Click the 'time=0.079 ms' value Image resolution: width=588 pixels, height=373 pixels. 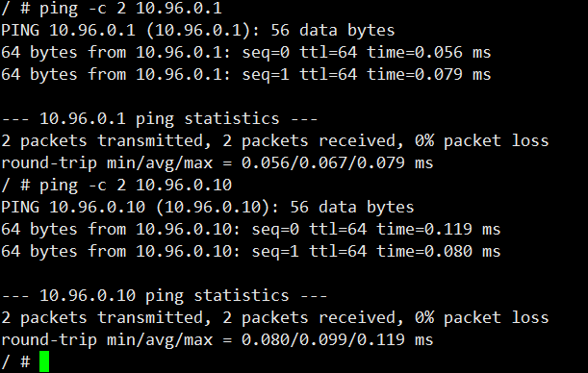tap(428, 75)
